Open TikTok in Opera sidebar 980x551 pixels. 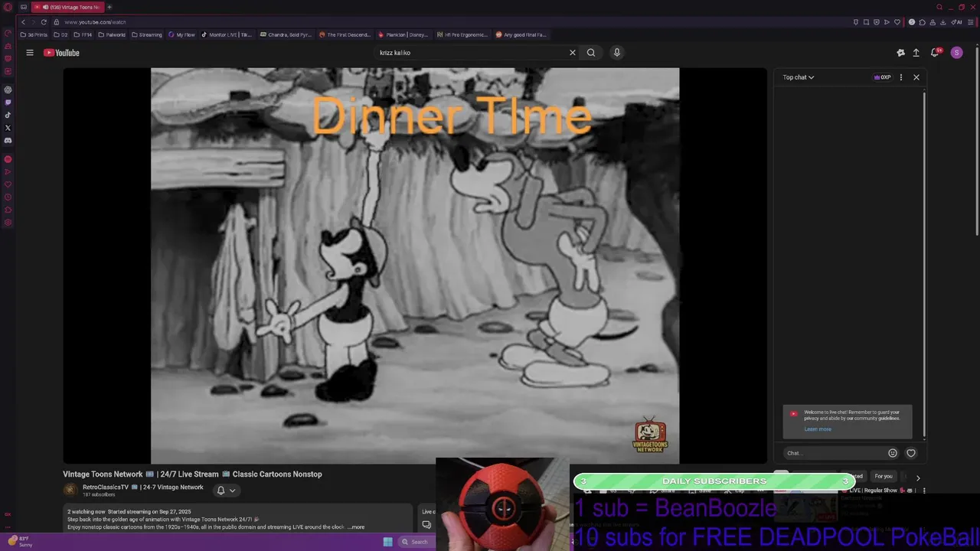click(x=8, y=115)
